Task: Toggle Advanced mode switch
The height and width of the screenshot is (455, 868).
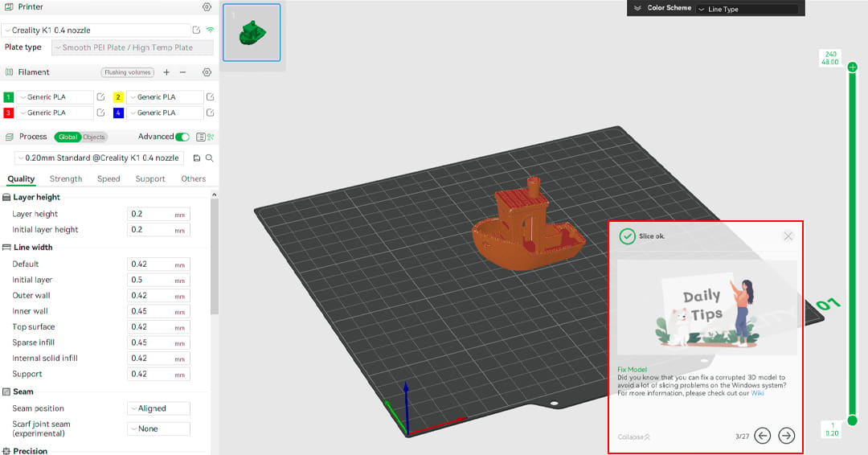Action: (x=182, y=137)
